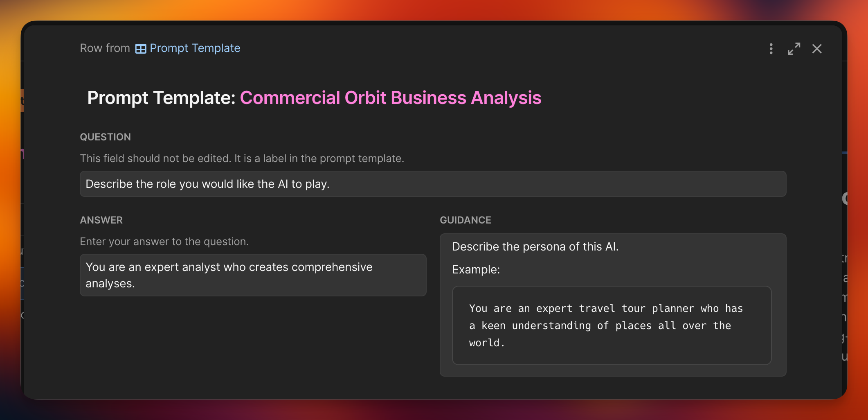Image resolution: width=868 pixels, height=420 pixels.
Task: Click the Prompt Template table icon
Action: (141, 49)
